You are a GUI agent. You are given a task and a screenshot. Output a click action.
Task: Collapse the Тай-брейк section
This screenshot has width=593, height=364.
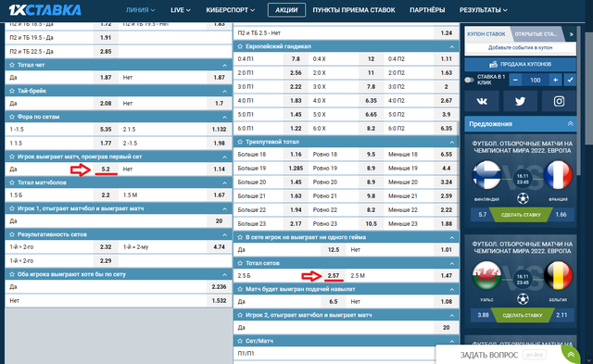point(224,92)
